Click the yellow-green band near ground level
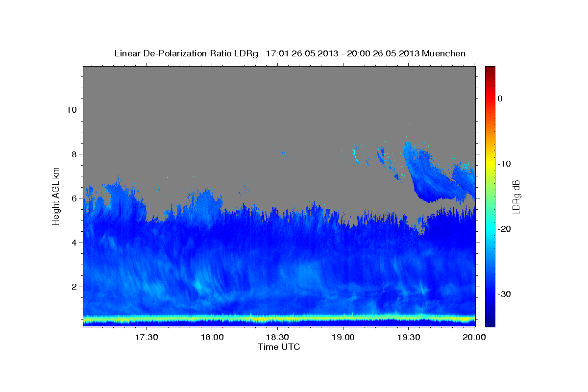This screenshot has height=392, width=588. pyautogui.click(x=279, y=319)
